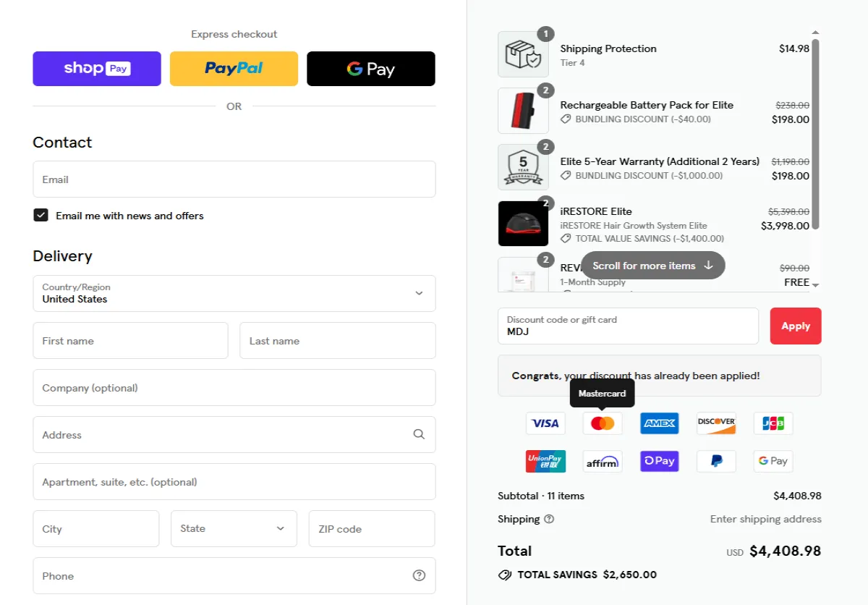This screenshot has height=605, width=868.
Task: Click the Visa card icon
Action: click(x=545, y=423)
